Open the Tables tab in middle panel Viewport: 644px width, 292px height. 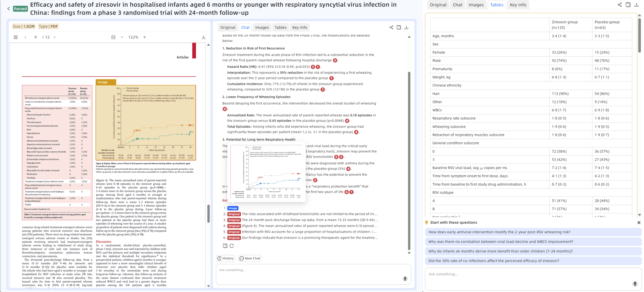[281, 27]
